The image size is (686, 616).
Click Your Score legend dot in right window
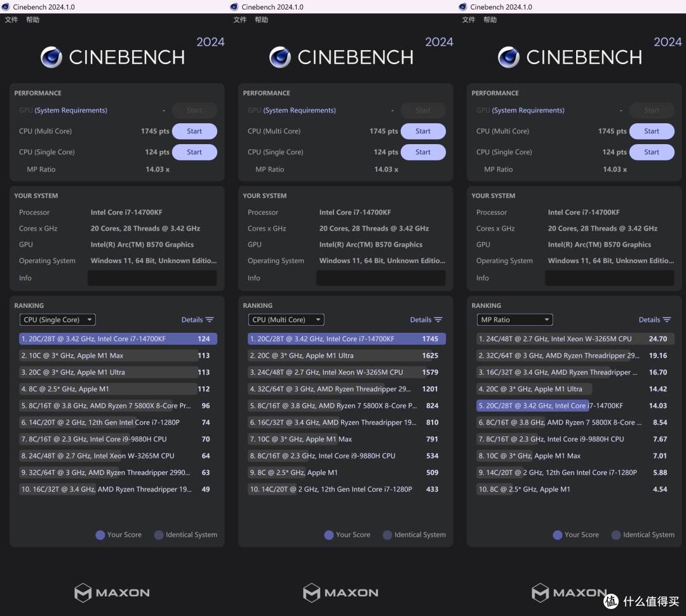[x=558, y=535]
